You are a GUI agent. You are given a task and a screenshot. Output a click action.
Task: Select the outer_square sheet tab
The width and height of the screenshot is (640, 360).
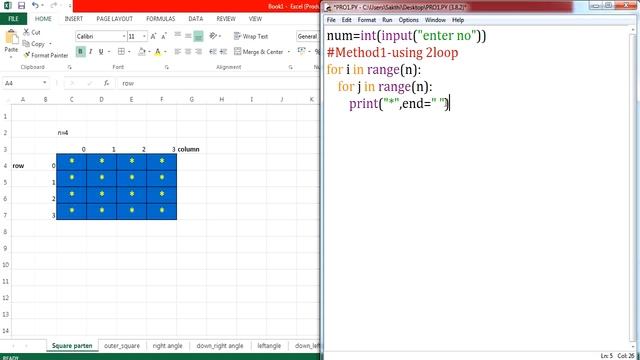[x=122, y=346]
